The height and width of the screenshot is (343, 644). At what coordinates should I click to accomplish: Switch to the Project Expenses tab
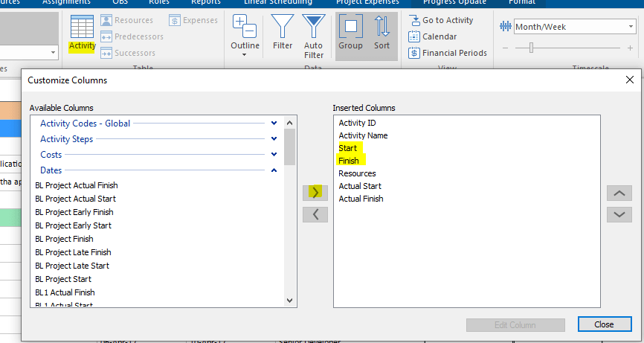pyautogui.click(x=367, y=2)
